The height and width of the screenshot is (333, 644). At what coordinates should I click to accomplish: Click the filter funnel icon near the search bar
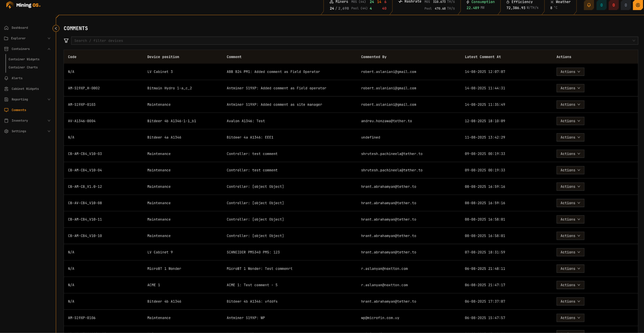pyautogui.click(x=66, y=41)
